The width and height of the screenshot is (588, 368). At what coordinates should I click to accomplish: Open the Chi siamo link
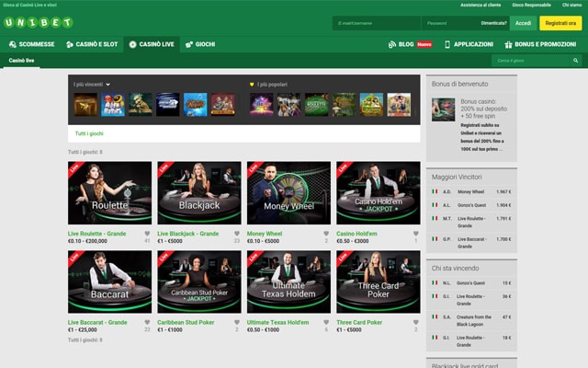click(571, 5)
